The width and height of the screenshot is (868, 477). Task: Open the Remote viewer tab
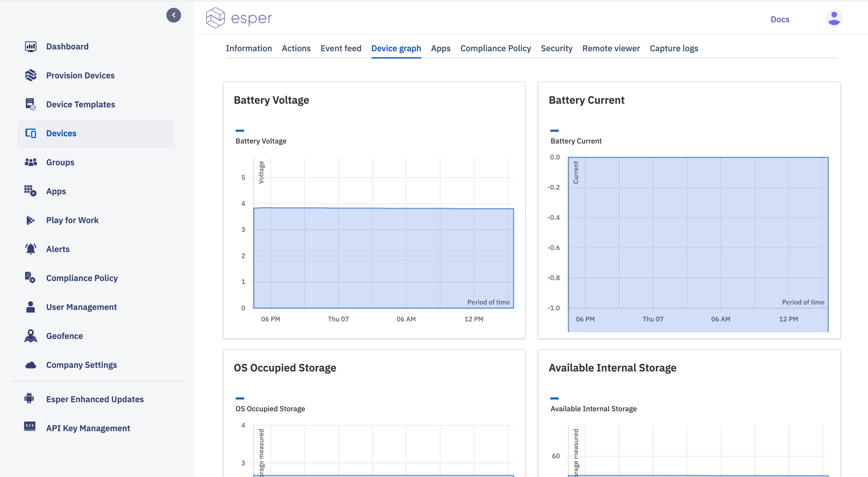tap(611, 49)
